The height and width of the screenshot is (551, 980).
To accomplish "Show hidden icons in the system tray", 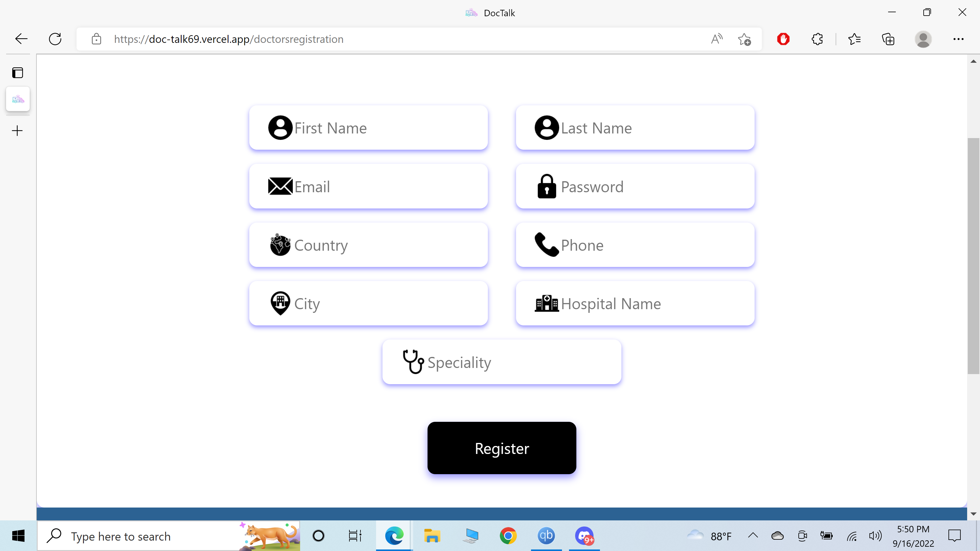I will click(753, 536).
